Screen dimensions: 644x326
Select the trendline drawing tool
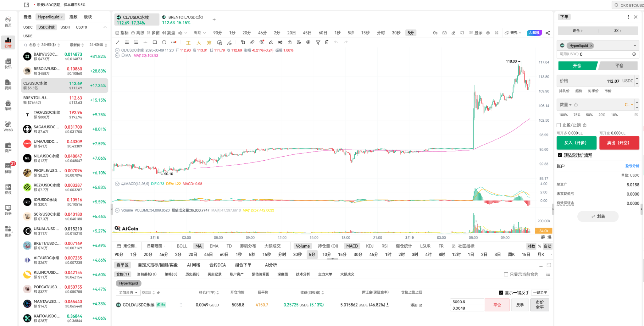tap(118, 42)
